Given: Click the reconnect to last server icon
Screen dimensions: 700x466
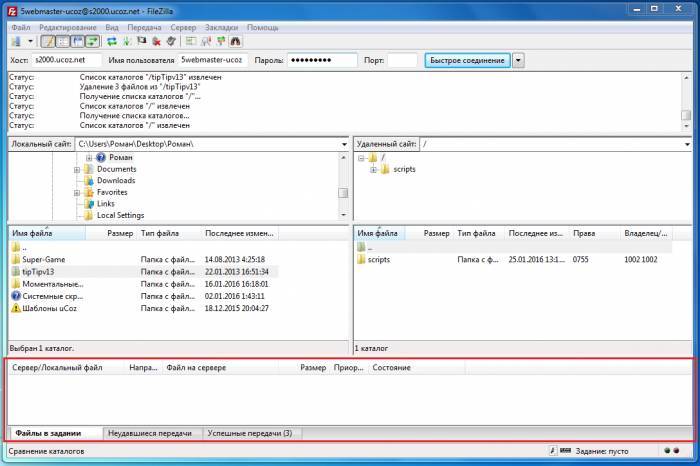Looking at the screenshot, I should 171,42.
